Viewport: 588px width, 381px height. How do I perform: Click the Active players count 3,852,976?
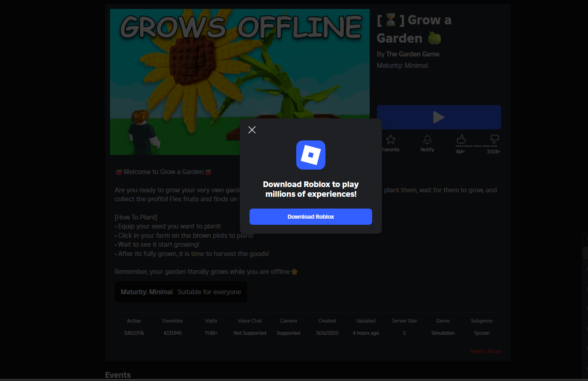(134, 333)
